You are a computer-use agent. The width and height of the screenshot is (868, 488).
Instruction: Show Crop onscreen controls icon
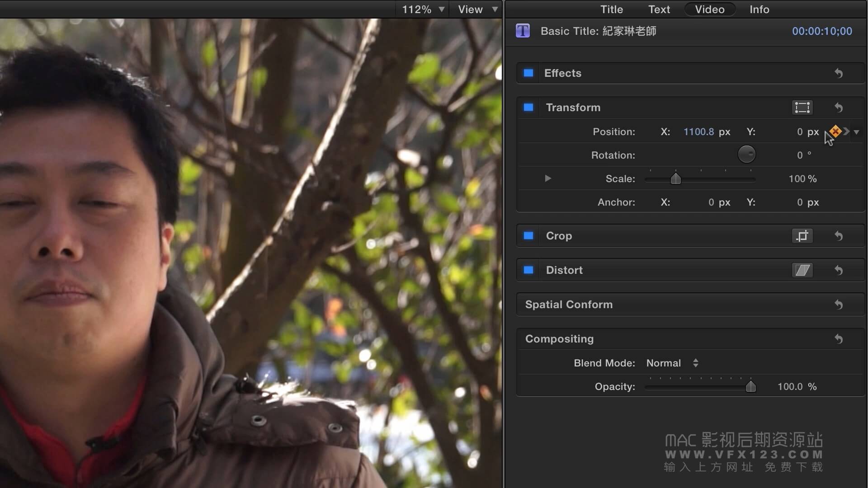click(802, 236)
